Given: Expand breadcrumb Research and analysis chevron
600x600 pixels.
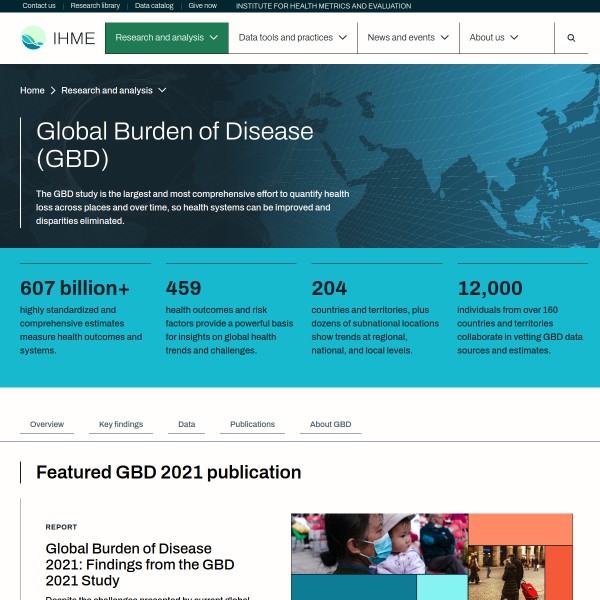Looking at the screenshot, I should tap(162, 90).
